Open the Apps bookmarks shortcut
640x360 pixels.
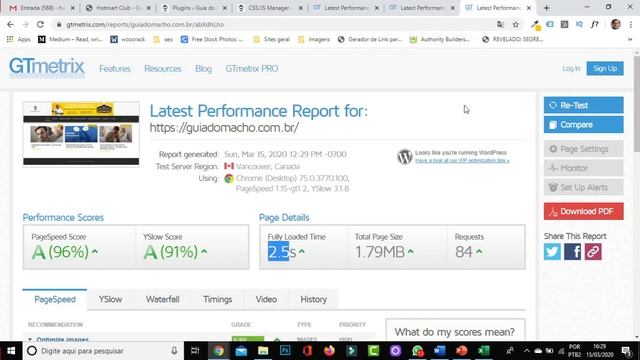[x=19, y=40]
